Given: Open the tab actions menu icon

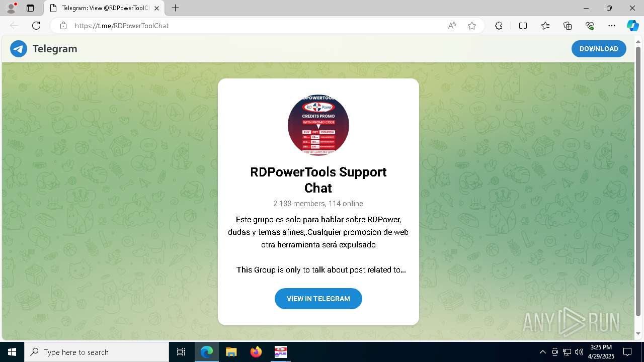Looking at the screenshot, I should pos(30,8).
